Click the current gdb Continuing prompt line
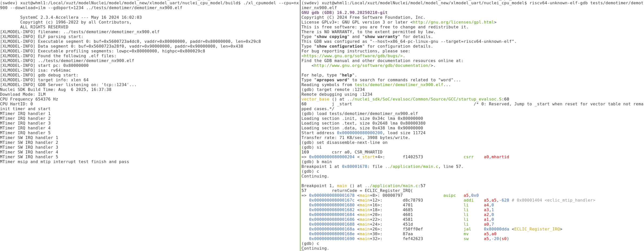The image size is (644, 251). pos(315,248)
